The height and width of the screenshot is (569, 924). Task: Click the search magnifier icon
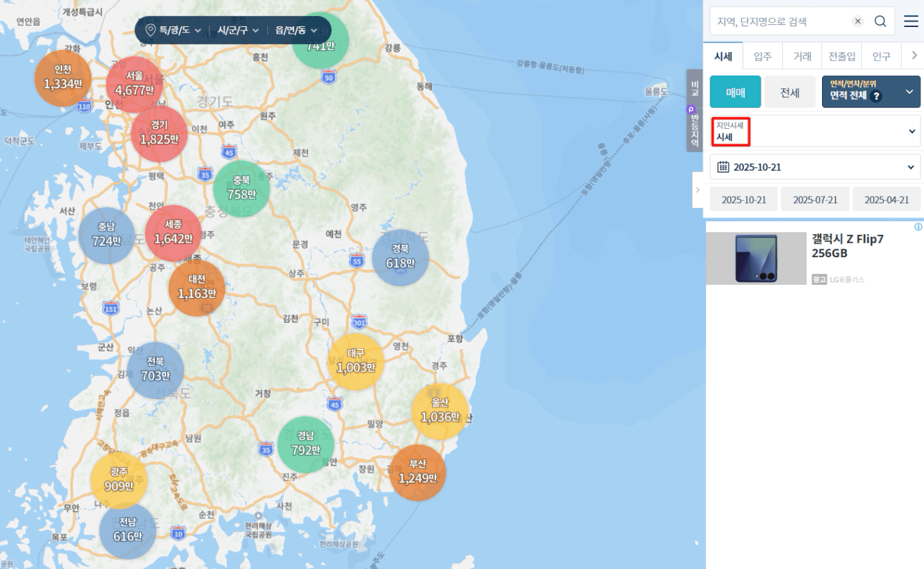[880, 21]
